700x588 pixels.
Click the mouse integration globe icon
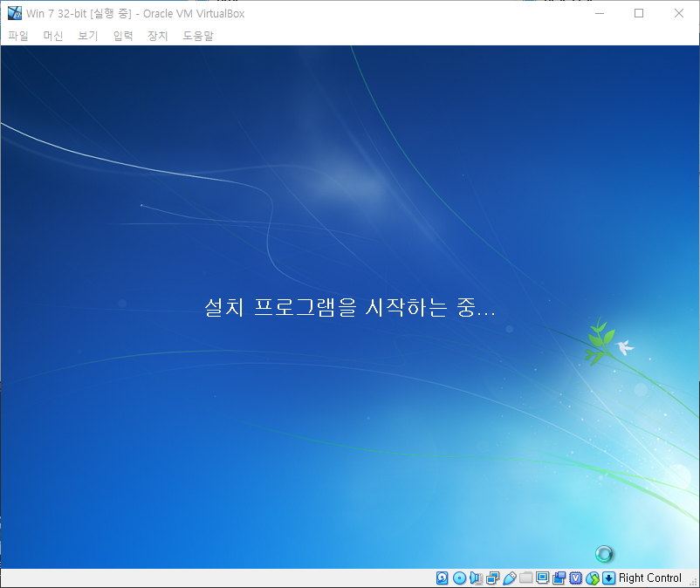coord(593,578)
